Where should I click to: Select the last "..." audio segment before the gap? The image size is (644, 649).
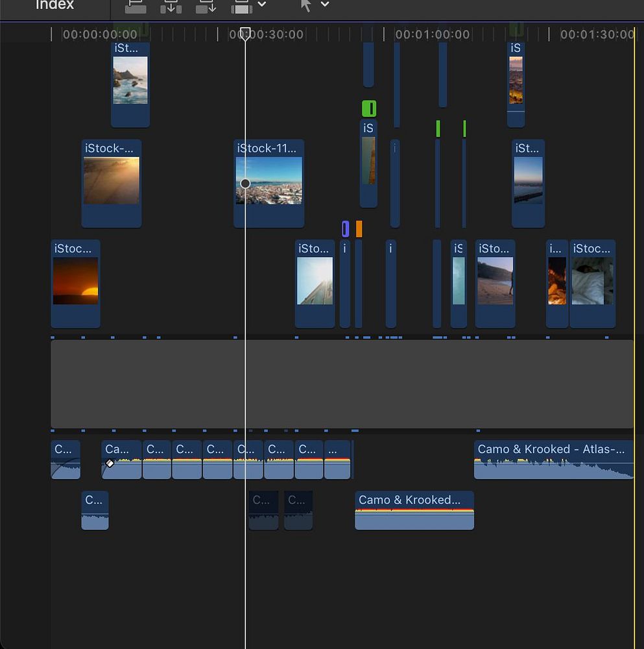337,460
